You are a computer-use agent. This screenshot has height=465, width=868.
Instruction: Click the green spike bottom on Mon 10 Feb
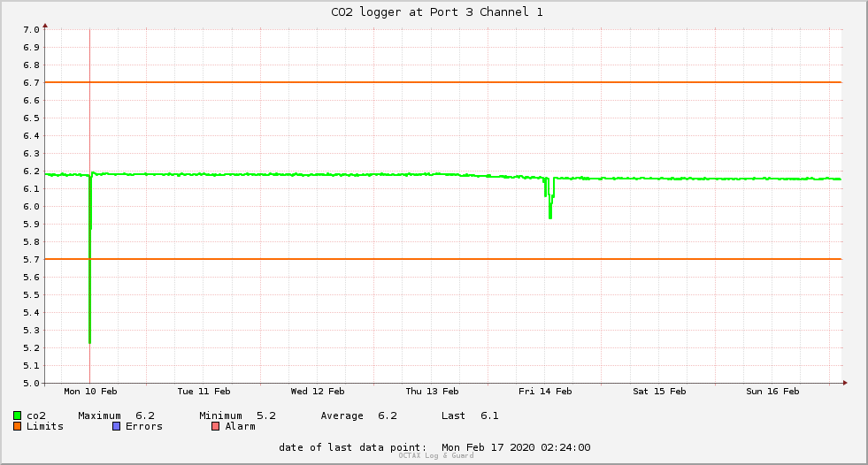tap(89, 342)
